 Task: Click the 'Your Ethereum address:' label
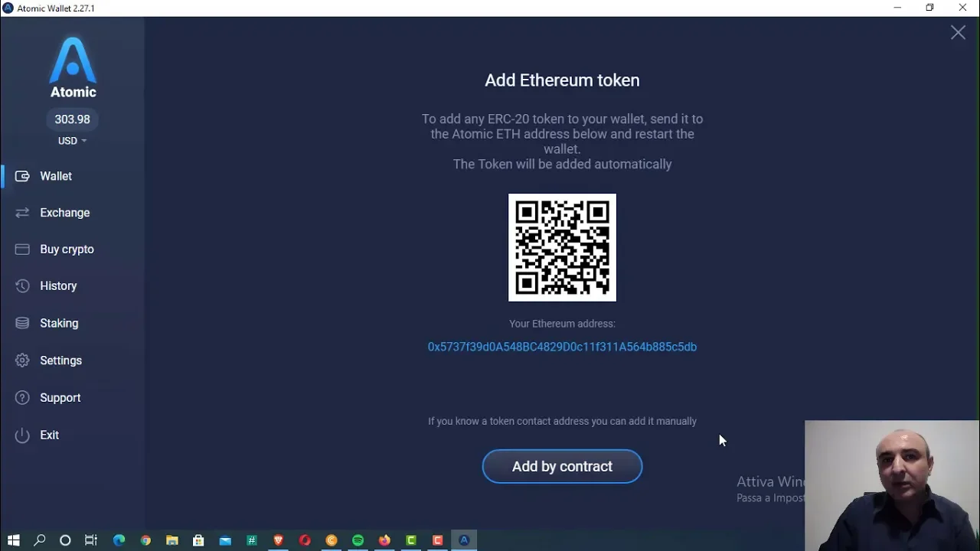pyautogui.click(x=562, y=324)
